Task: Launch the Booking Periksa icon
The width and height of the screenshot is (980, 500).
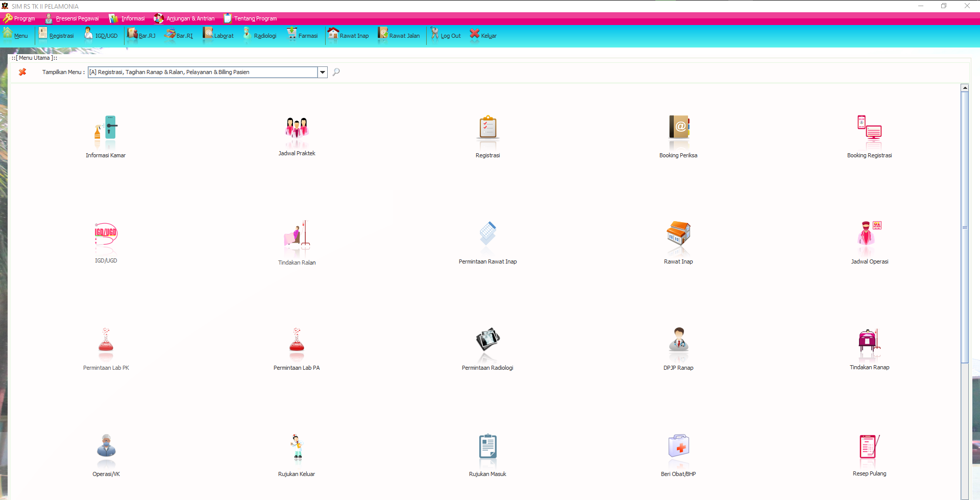Action: [678, 128]
